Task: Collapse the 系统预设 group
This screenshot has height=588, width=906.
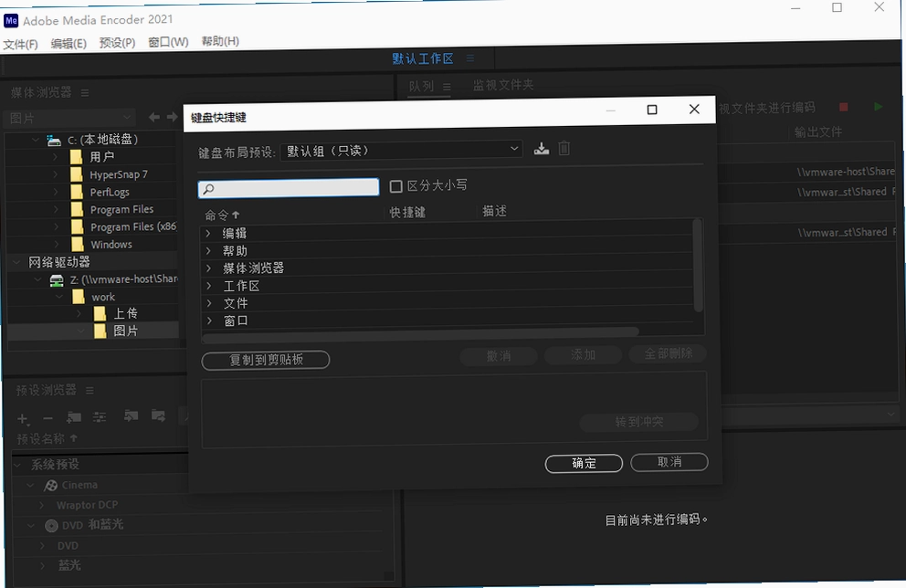Action: tap(17, 465)
